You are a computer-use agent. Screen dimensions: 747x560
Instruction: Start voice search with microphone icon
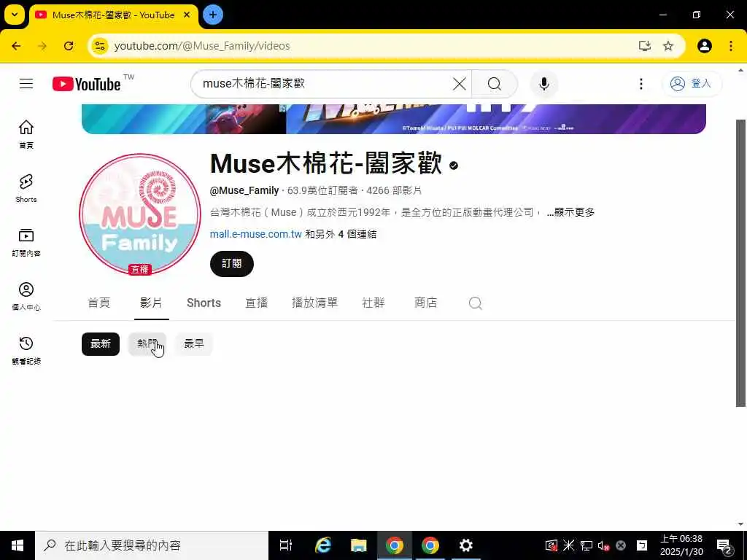pos(544,84)
